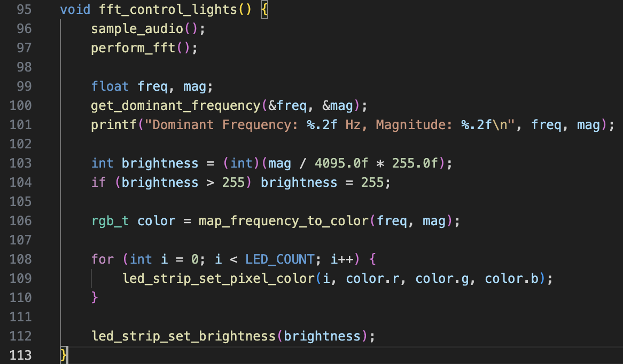The width and height of the screenshot is (623, 364).
Task: Click the rgb_t type name
Action: [x=110, y=221]
